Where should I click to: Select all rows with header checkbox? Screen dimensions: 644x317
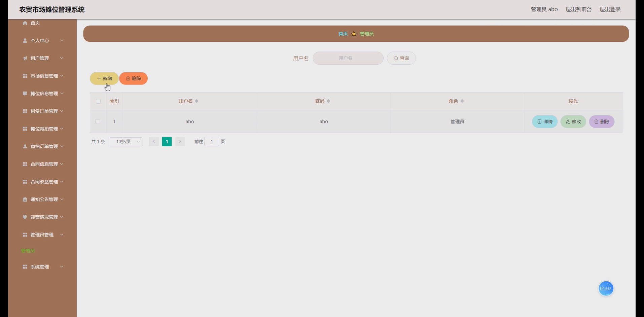point(98,101)
